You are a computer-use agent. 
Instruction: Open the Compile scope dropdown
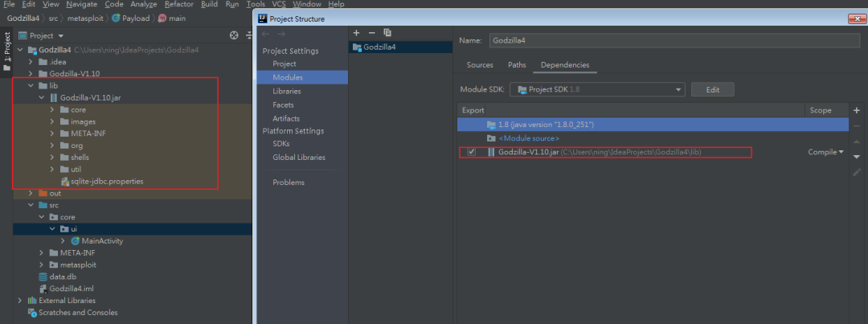click(x=825, y=152)
